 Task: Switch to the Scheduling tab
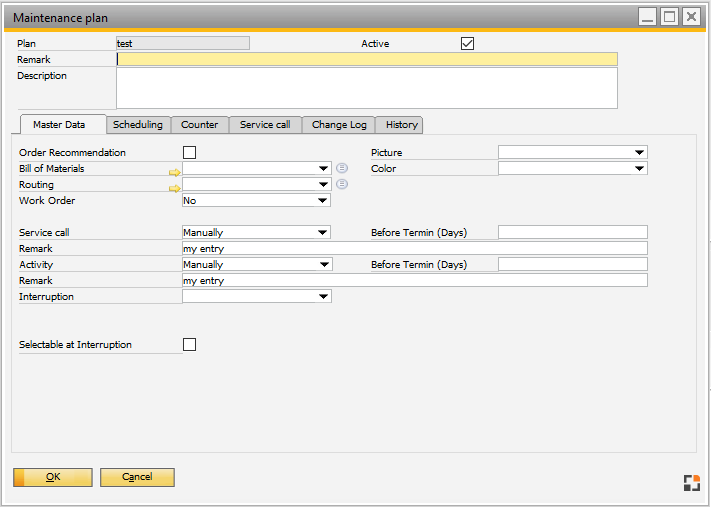pos(138,125)
